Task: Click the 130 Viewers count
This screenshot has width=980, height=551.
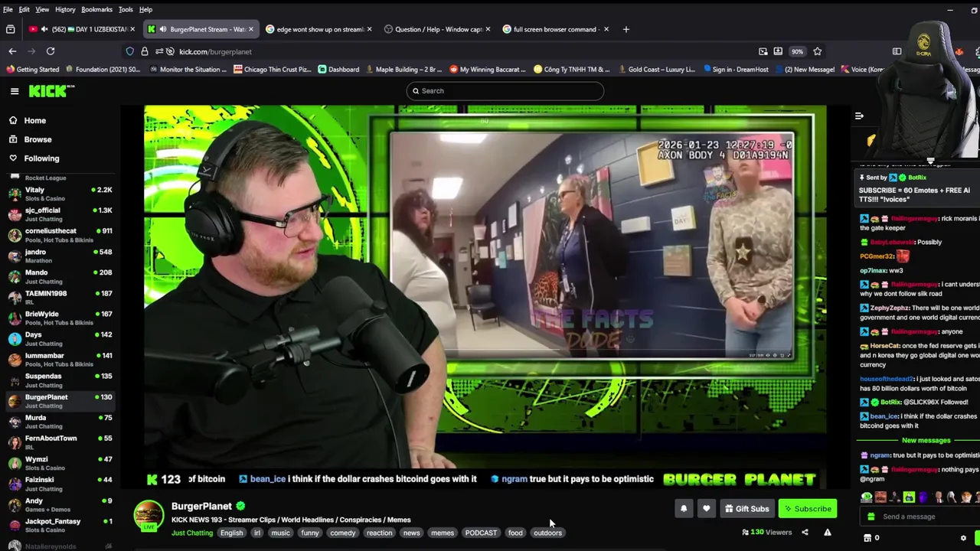Action: (x=766, y=533)
